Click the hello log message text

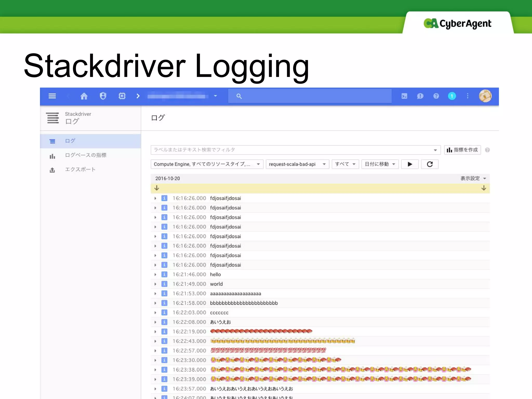point(215,275)
